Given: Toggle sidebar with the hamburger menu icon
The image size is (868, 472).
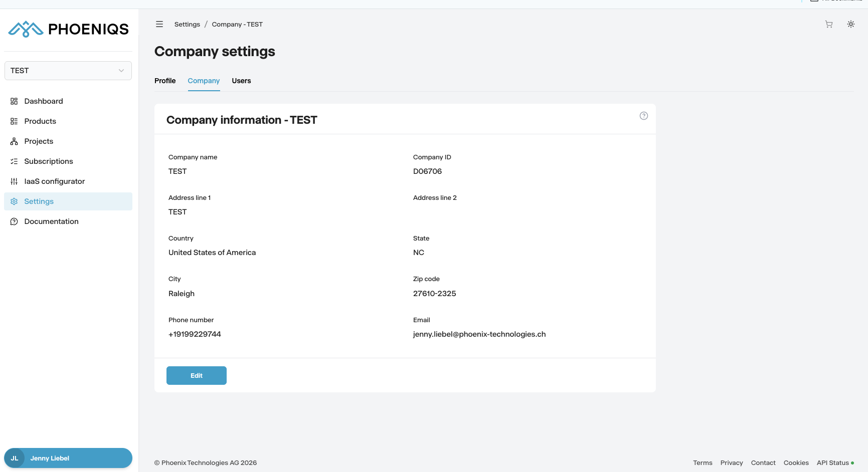Looking at the screenshot, I should [x=159, y=24].
